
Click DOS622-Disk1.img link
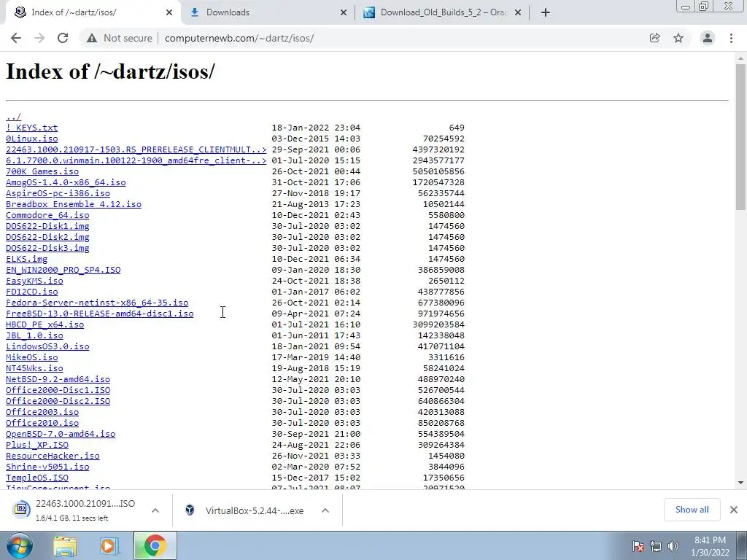47,226
